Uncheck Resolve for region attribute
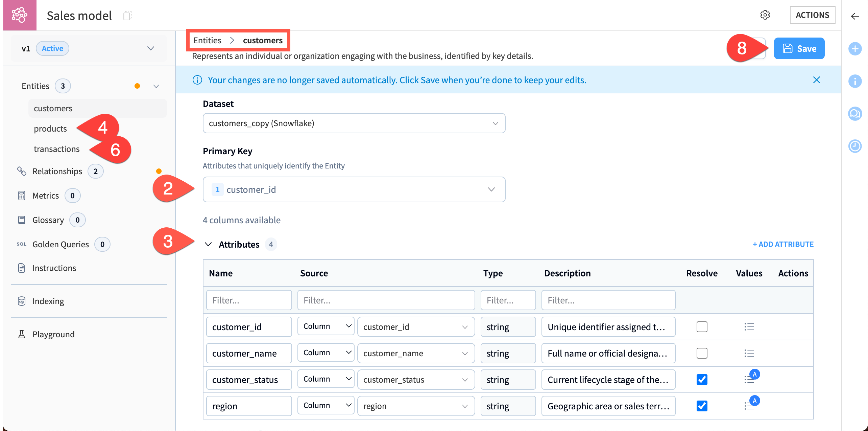Viewport: 868px width, 431px height. coord(702,406)
